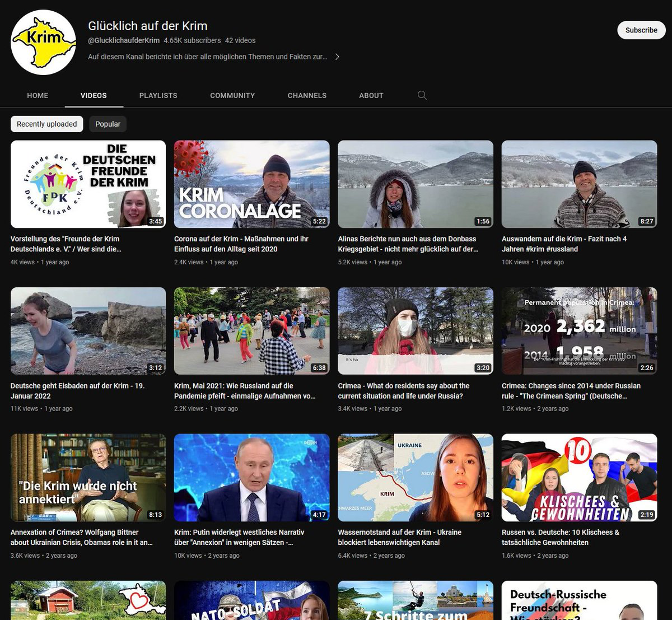Switch to the ABOUT tab
Viewport: 672px width, 620px height.
coord(371,95)
